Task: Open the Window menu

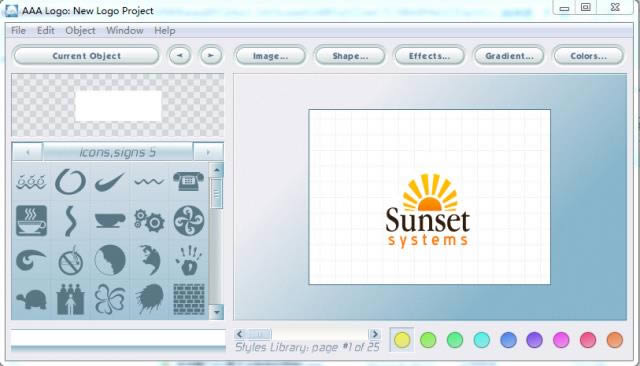Action: (124, 31)
